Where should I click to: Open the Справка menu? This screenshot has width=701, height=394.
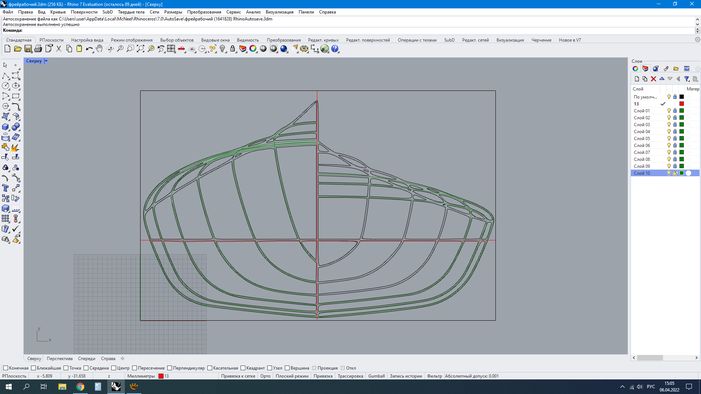(x=327, y=12)
